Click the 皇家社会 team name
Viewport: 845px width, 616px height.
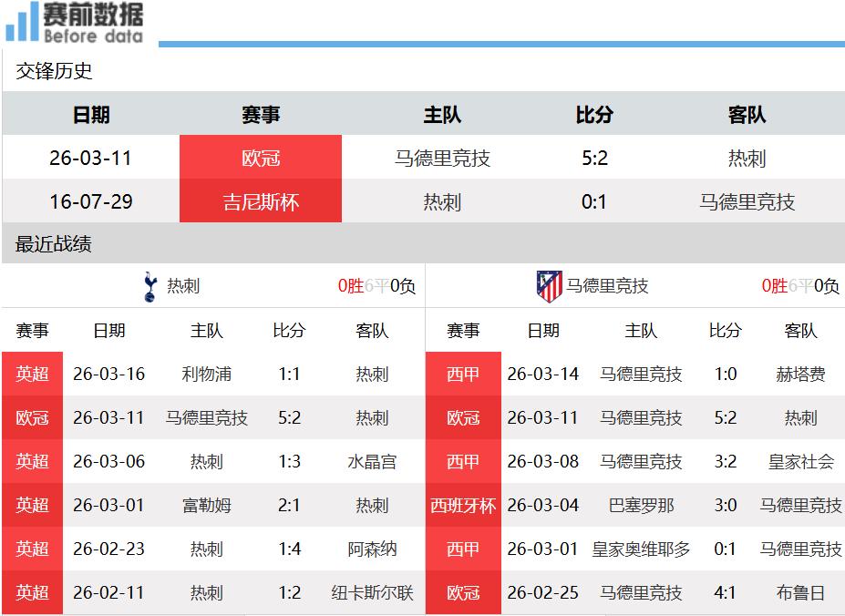tap(800, 461)
